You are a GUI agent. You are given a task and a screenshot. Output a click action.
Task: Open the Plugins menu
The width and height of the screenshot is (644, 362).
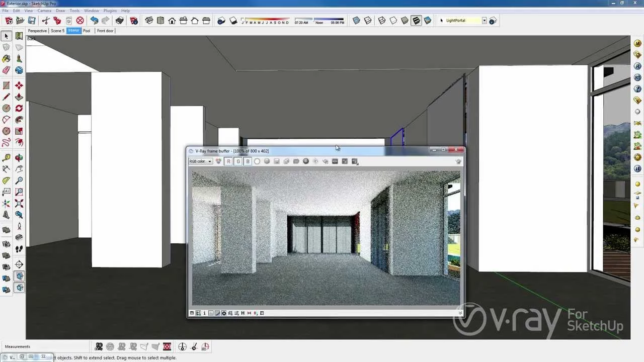(x=110, y=11)
